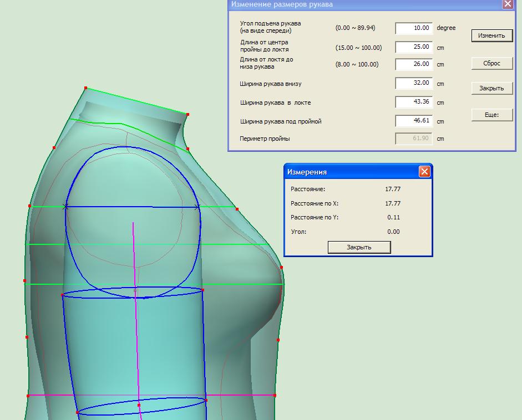Click the Угол value 0.00

click(393, 232)
